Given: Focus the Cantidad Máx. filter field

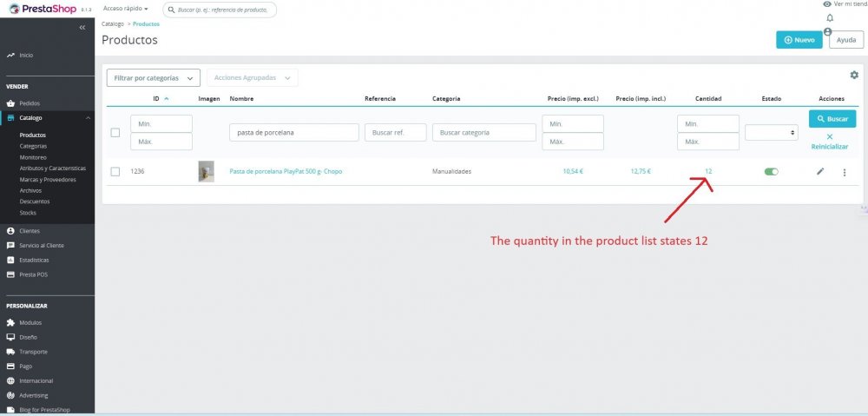Looking at the screenshot, I should [708, 142].
